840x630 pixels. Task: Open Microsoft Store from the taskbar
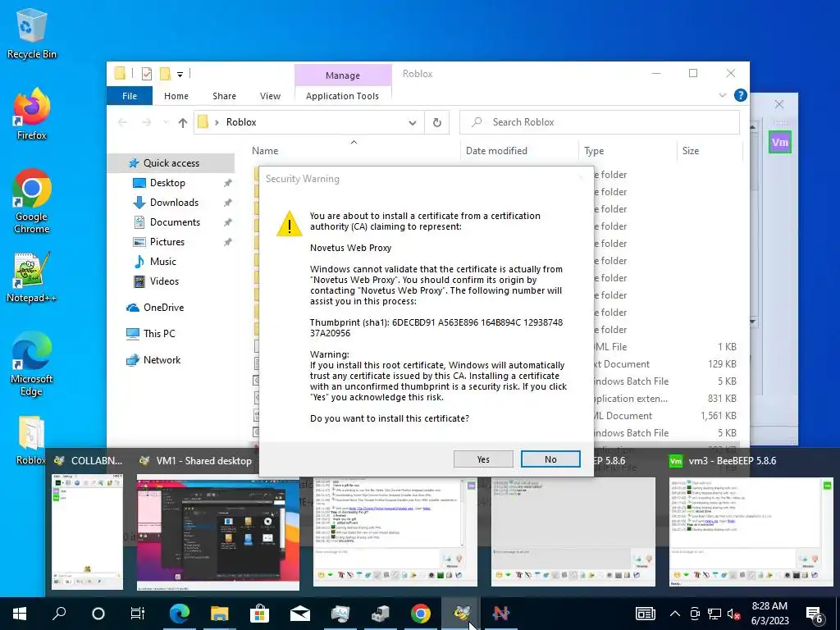[x=259, y=614]
